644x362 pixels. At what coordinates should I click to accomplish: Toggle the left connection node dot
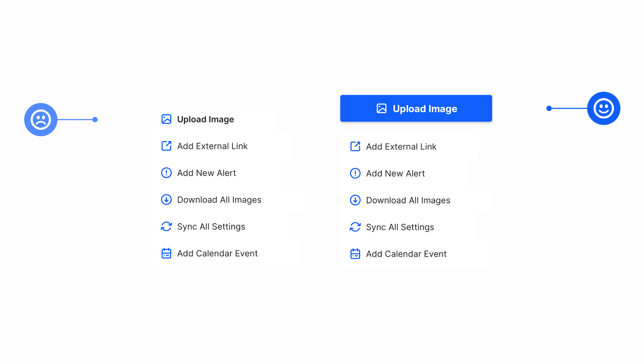95,119
